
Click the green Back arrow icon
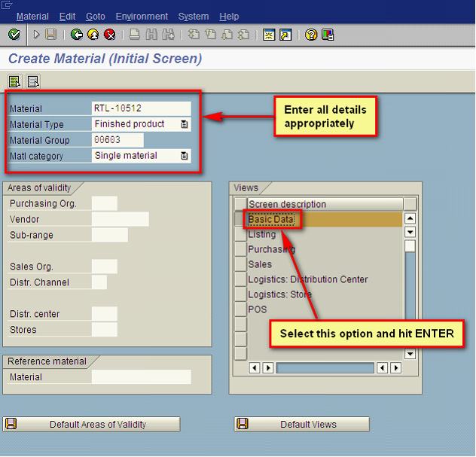(x=76, y=35)
